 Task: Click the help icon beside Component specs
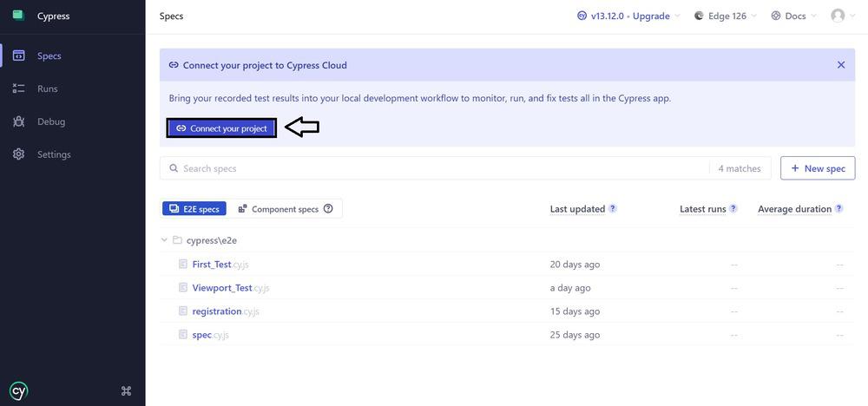328,208
